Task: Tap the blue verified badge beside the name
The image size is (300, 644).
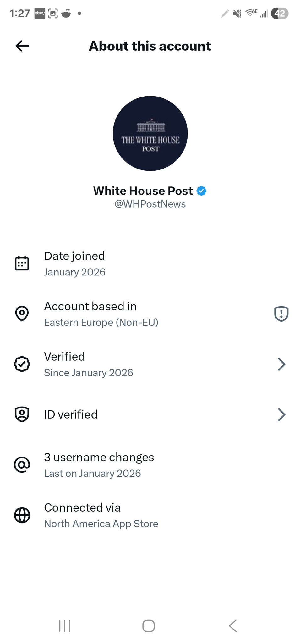Action: 201,191
